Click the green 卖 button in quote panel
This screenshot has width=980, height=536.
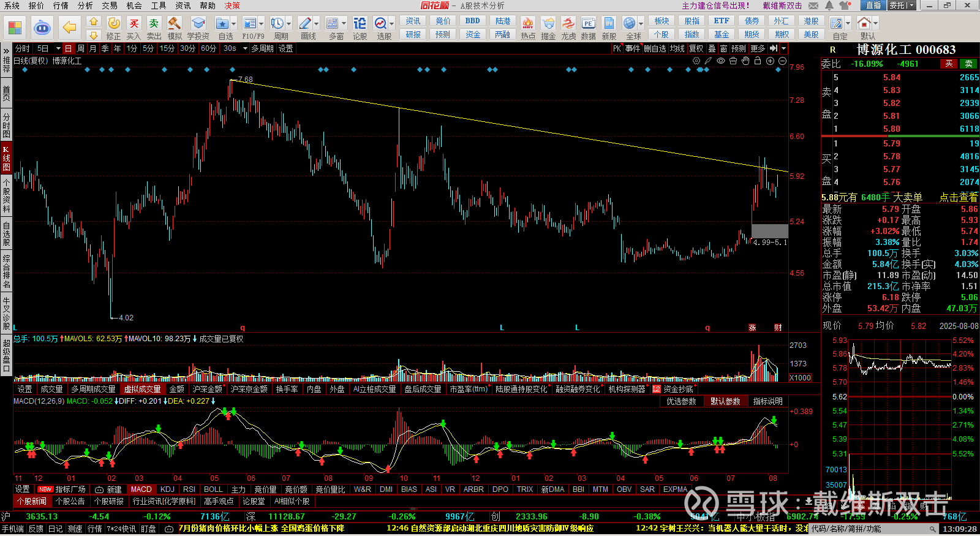(969, 64)
